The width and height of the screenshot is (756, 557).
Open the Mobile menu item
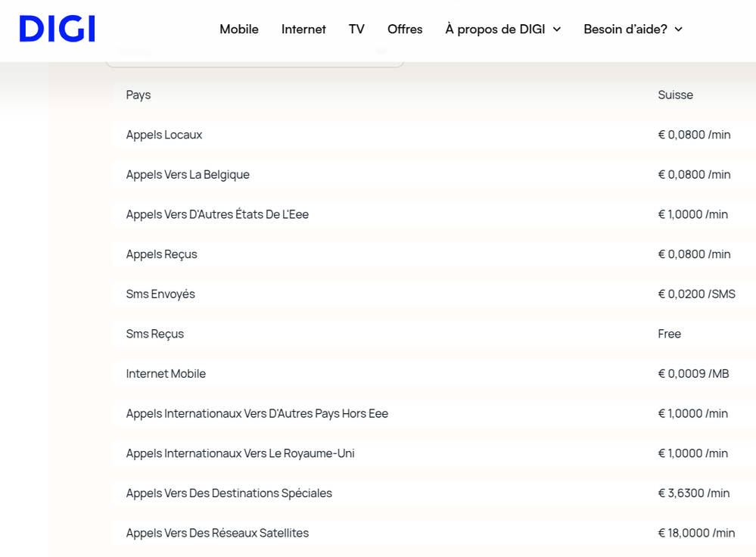[239, 29]
